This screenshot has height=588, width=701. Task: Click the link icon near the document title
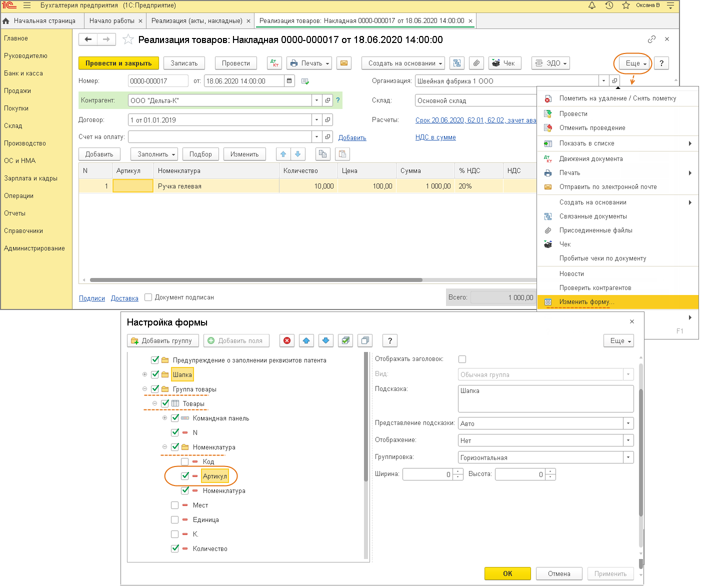[651, 39]
